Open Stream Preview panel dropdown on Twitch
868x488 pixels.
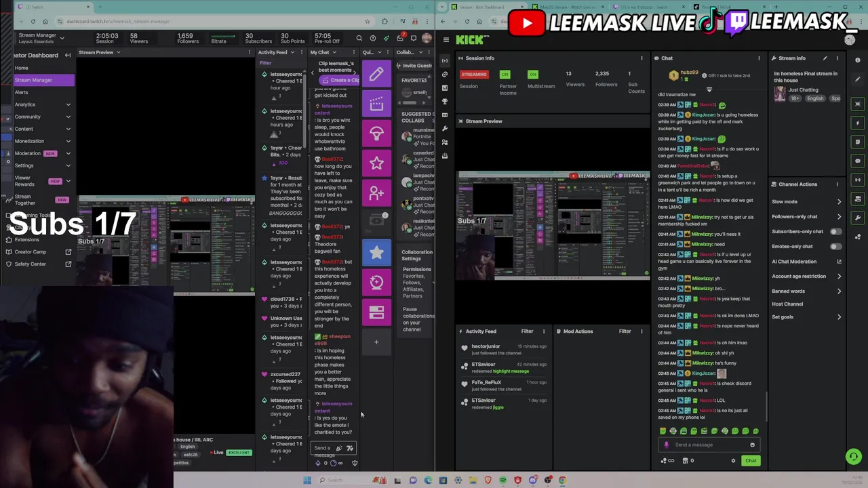coord(118,52)
